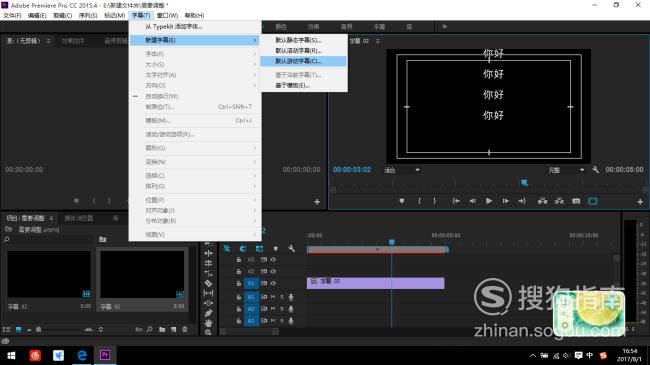
Task: Click the Program monitor playhead marker
Action: tap(524, 182)
